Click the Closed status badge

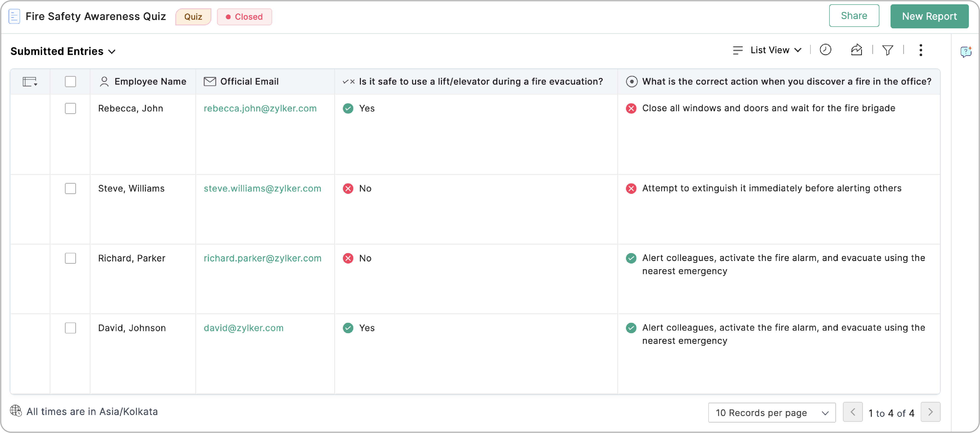pyautogui.click(x=244, y=17)
